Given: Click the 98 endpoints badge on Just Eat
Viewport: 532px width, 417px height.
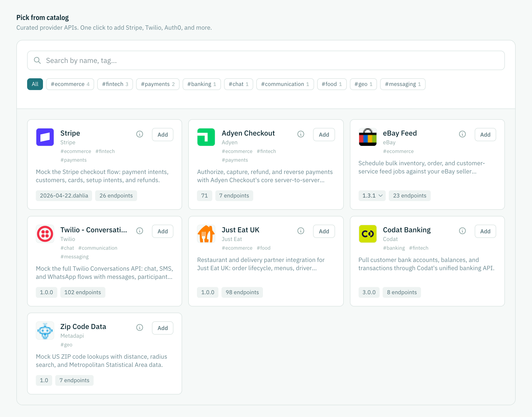Looking at the screenshot, I should [x=242, y=292].
